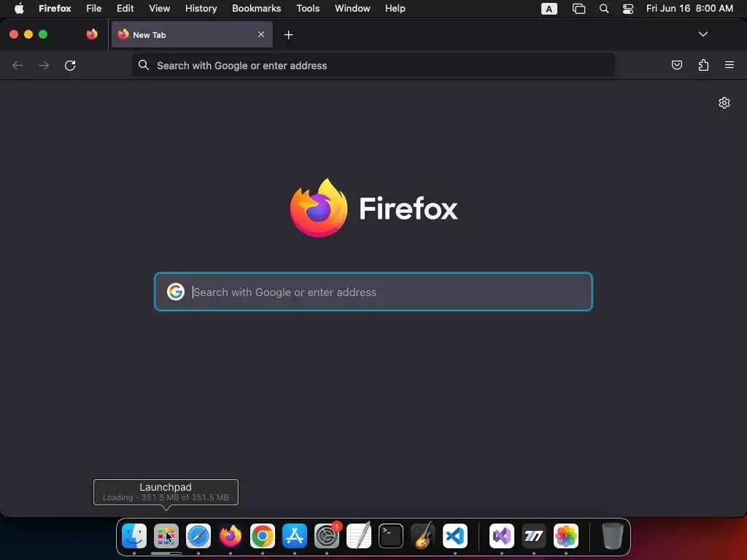
Task: Open Launchpad from the Dock
Action: (166, 536)
